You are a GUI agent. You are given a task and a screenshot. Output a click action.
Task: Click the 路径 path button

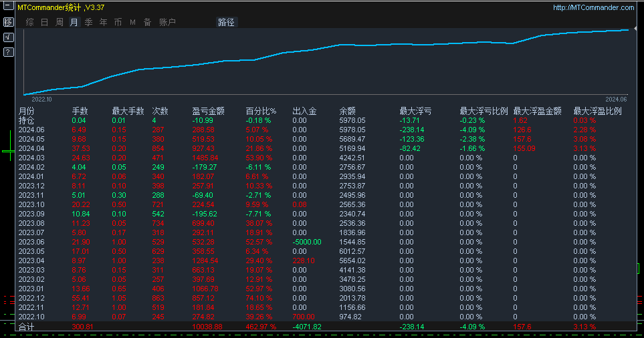(x=226, y=22)
